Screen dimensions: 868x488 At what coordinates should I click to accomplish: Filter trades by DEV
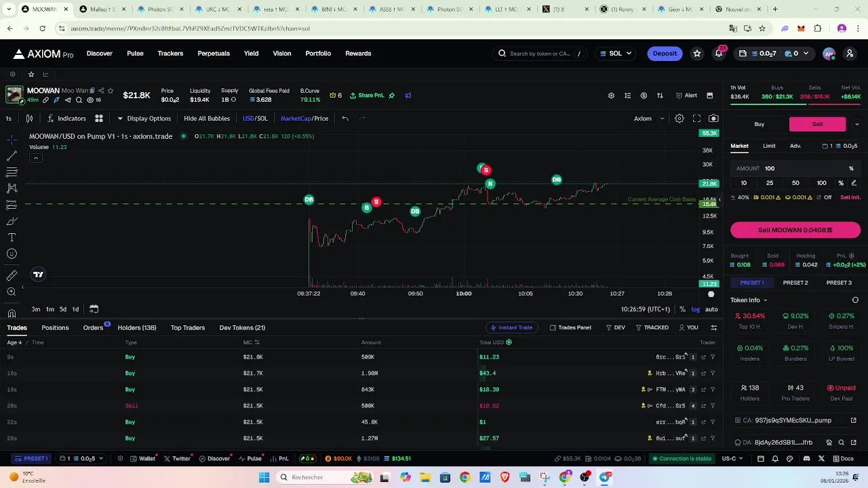616,327
